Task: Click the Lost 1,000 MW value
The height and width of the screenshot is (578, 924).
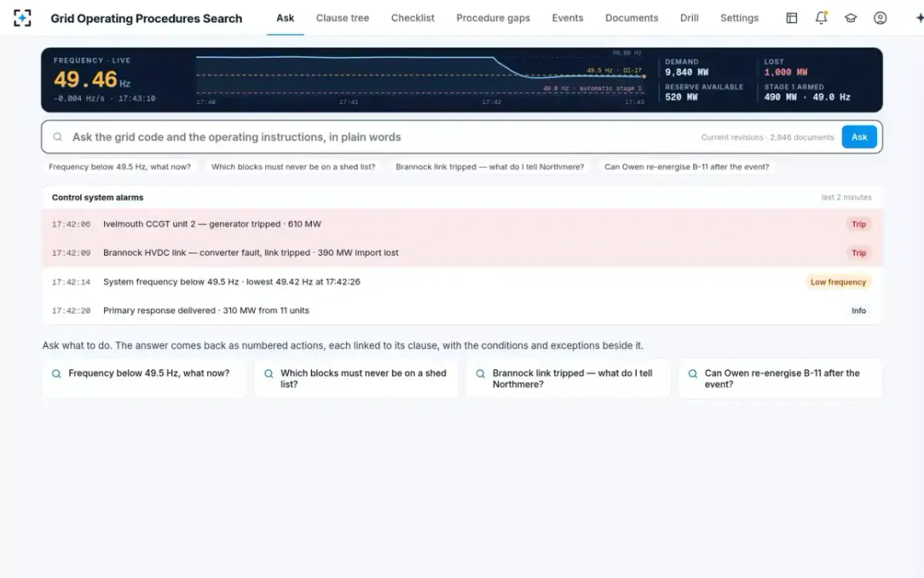Action: point(785,72)
